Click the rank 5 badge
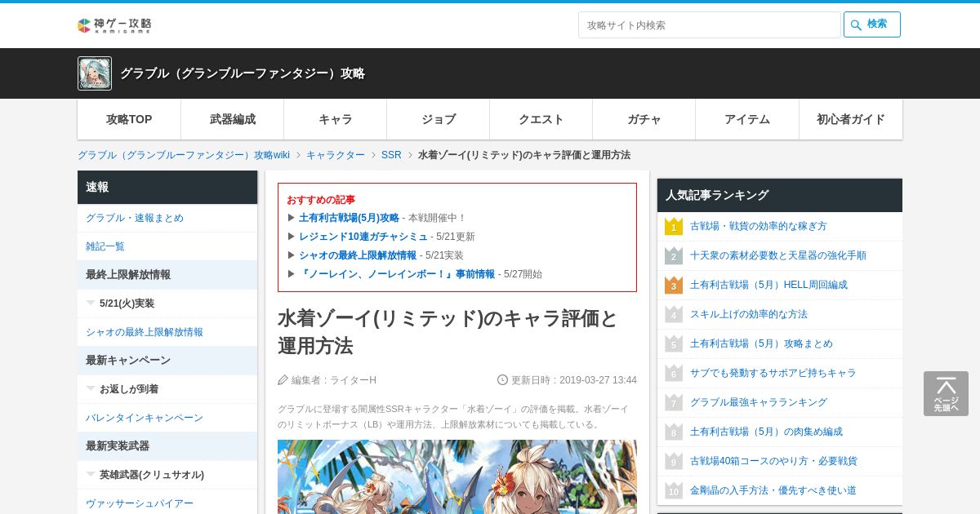This screenshot has height=514, width=980. point(674,343)
